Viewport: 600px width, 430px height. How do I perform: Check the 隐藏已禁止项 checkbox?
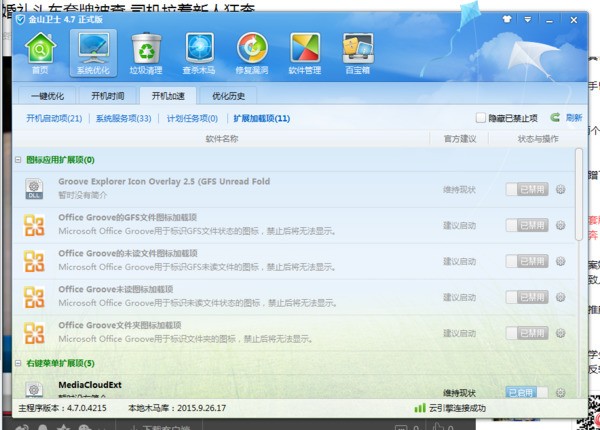[481, 117]
